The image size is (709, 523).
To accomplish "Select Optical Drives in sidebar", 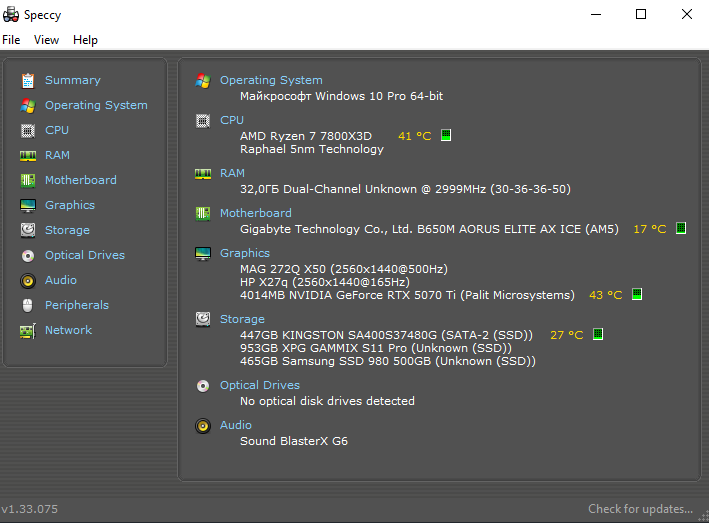I will (85, 255).
